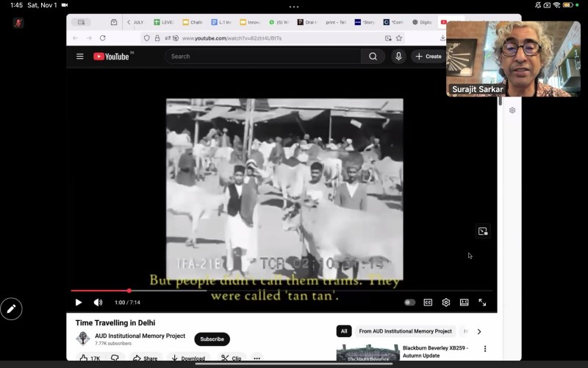Toggle the autoplay switch
The height and width of the screenshot is (368, 588).
(409, 302)
